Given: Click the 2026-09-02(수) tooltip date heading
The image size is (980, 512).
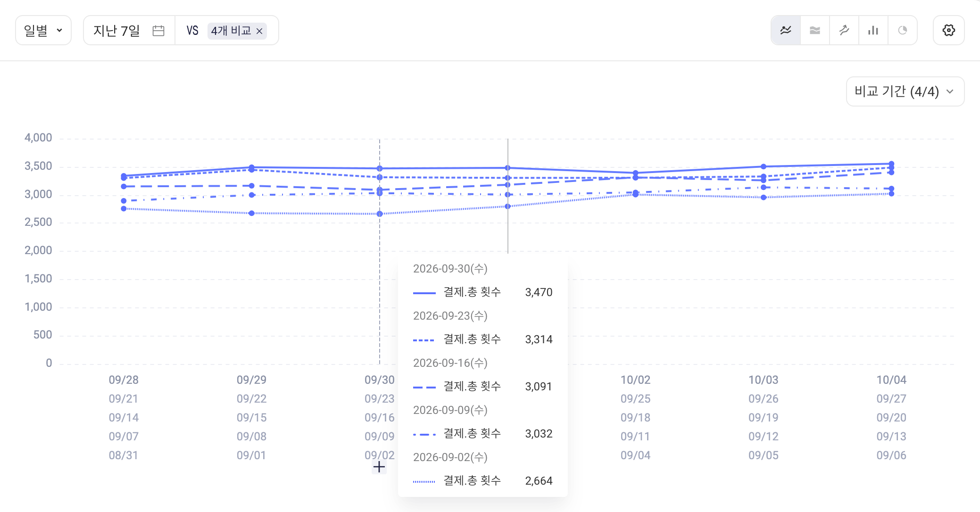Looking at the screenshot, I should pos(450,457).
